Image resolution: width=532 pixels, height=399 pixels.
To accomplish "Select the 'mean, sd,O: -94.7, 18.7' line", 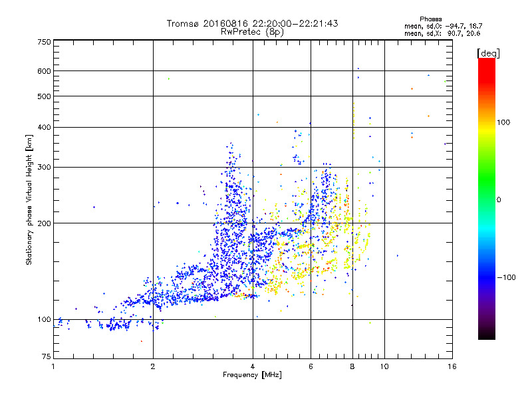I will point(443,26).
